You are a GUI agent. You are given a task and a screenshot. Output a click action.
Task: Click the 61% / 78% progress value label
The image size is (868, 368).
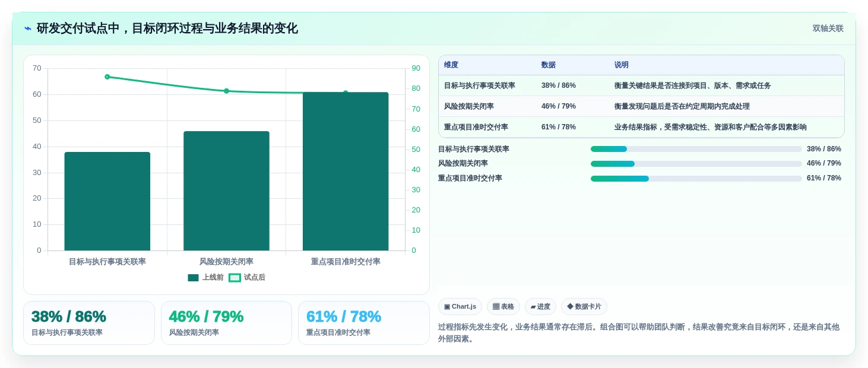click(824, 178)
